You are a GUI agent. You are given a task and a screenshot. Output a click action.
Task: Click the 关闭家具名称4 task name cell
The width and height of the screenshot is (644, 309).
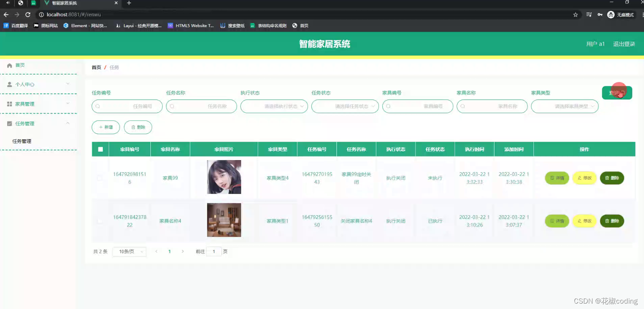(356, 221)
